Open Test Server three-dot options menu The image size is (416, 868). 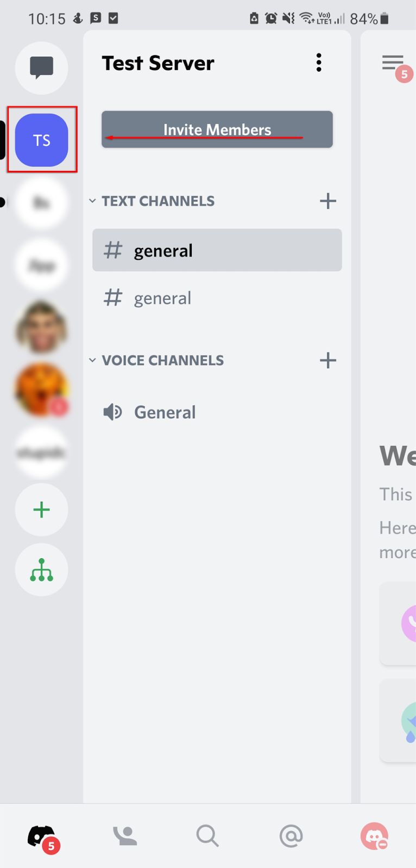(319, 63)
